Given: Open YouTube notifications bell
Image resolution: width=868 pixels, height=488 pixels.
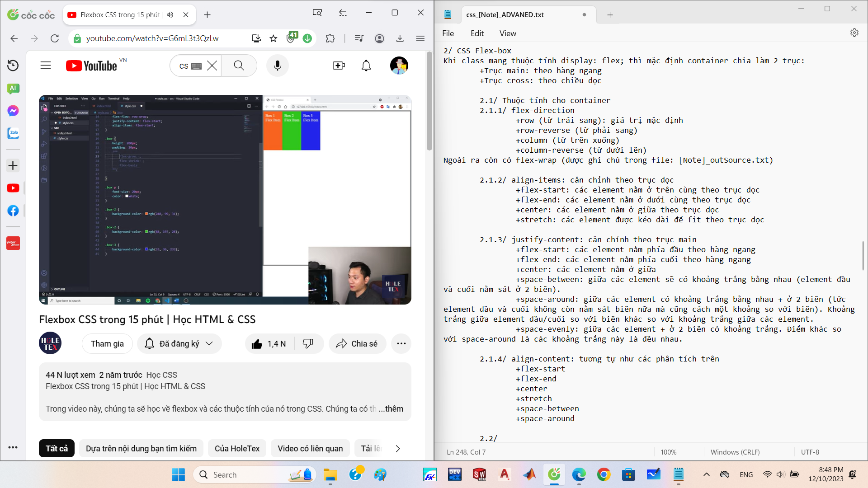Looking at the screenshot, I should pos(366,66).
